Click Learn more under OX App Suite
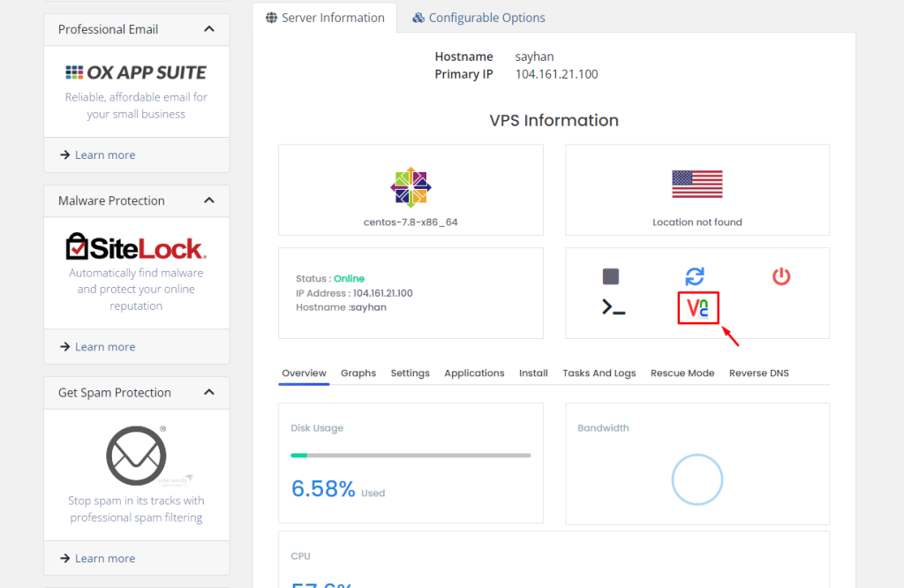The height and width of the screenshot is (588, 904). pos(97,155)
